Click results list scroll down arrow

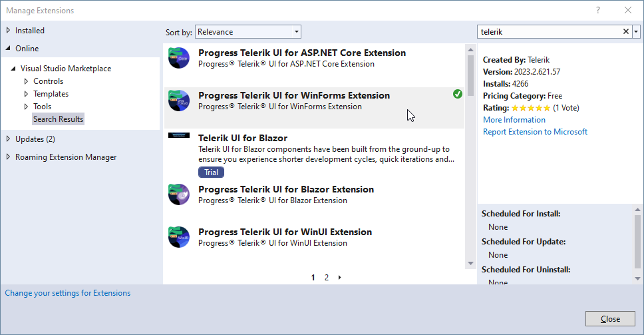coord(470,264)
